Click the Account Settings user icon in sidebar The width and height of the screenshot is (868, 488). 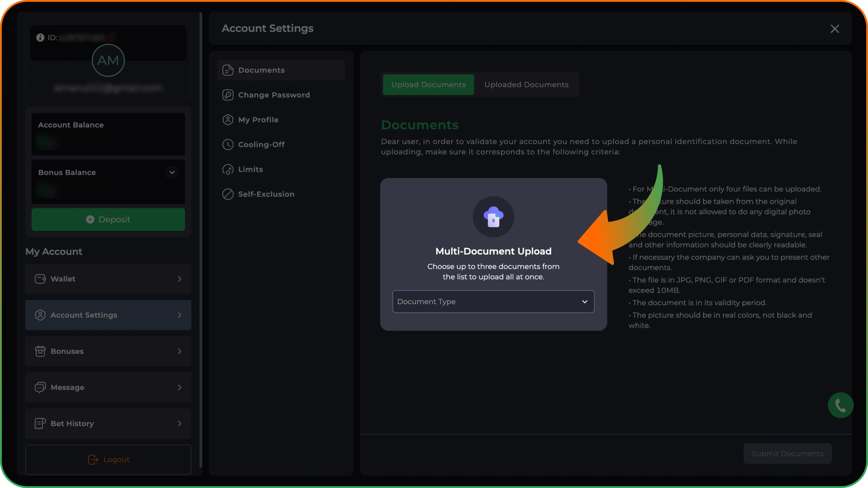(40, 315)
